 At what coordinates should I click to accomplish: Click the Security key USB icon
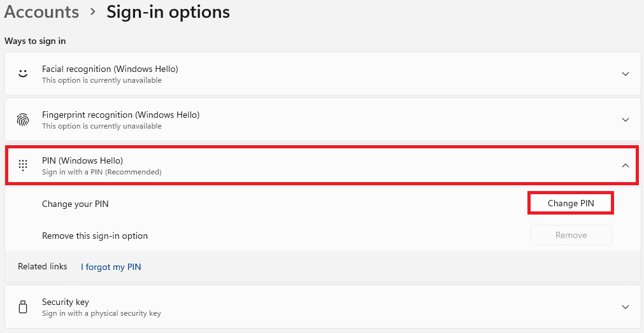pyautogui.click(x=23, y=307)
